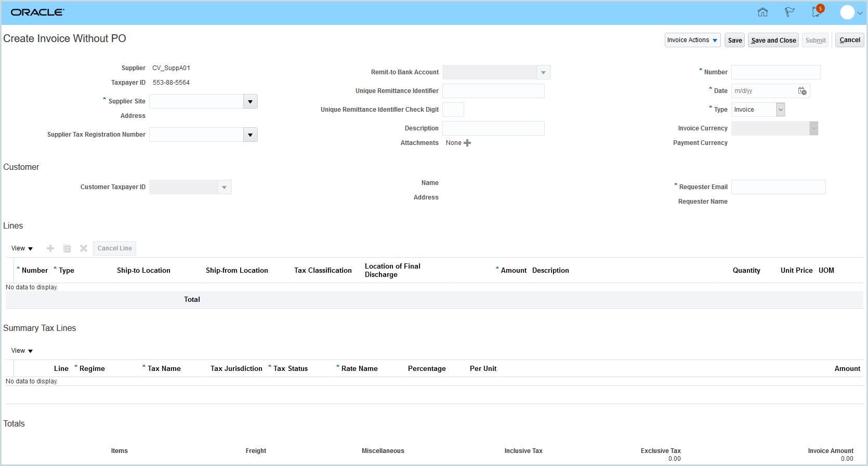Viewport: 868px width, 466px height.
Task: Cancel the invoice creation
Action: tap(849, 40)
